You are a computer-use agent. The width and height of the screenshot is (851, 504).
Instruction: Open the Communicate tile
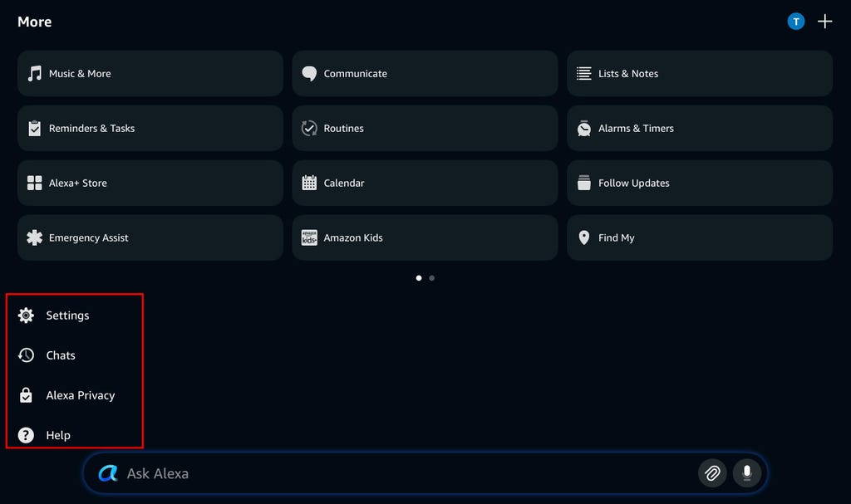[425, 74]
